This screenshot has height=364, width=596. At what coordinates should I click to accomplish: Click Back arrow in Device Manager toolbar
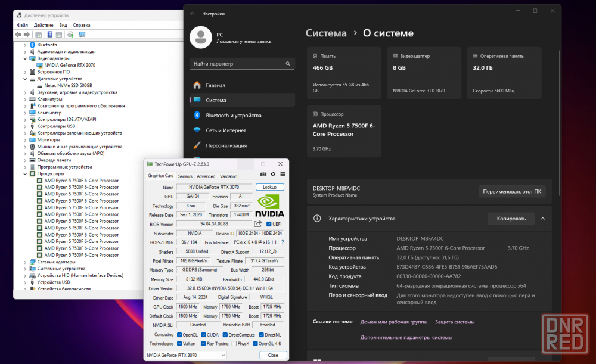tap(18, 35)
